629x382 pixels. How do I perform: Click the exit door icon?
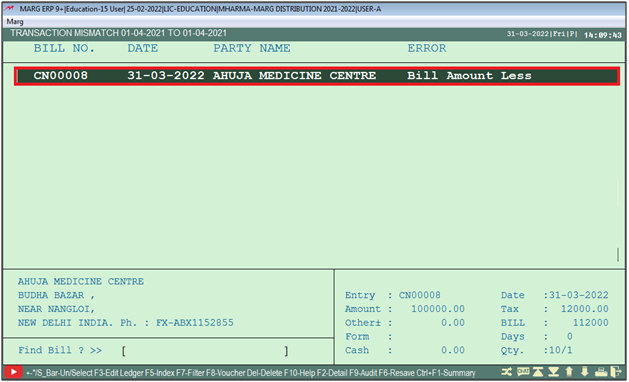pyautogui.click(x=615, y=372)
